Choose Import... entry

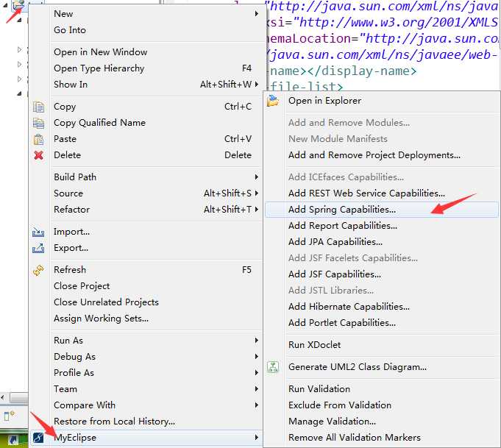pos(146,232)
